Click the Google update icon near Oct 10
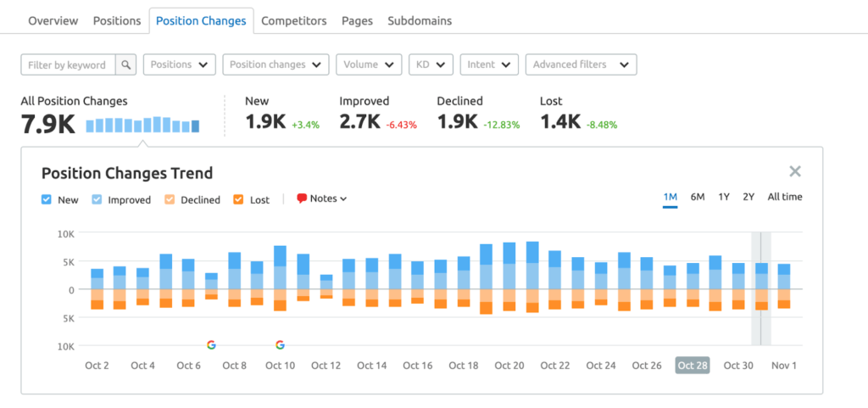This screenshot has width=868, height=408. click(280, 344)
